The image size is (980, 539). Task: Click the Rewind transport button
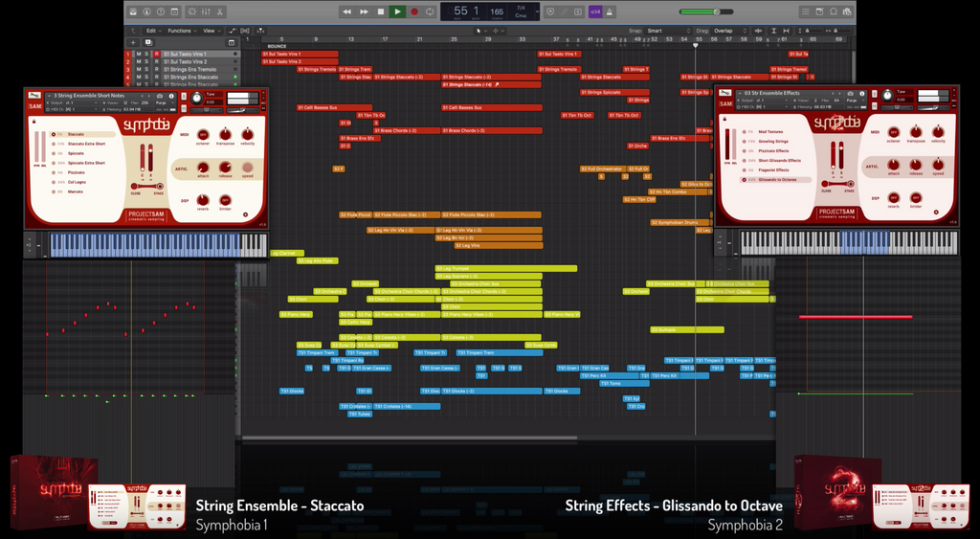tap(346, 11)
